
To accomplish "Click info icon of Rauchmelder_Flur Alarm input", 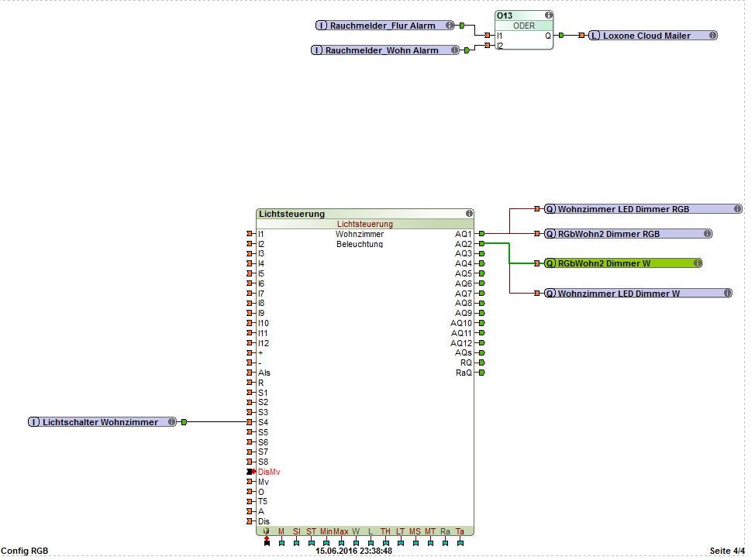I will click(449, 25).
